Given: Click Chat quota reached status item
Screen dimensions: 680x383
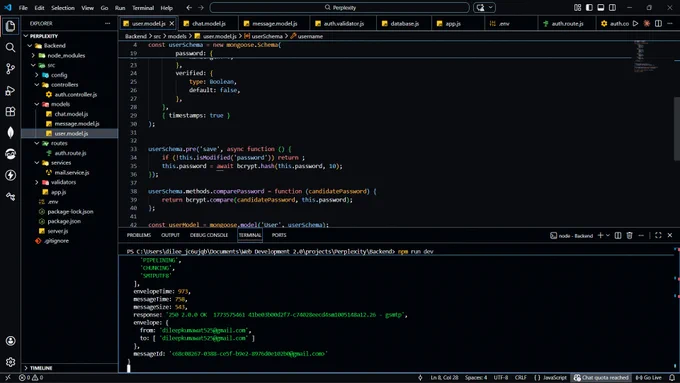Looking at the screenshot, I should pos(601,378).
